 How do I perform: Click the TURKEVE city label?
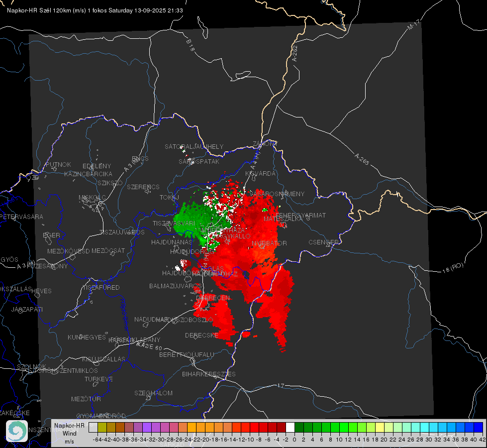[x=98, y=379]
